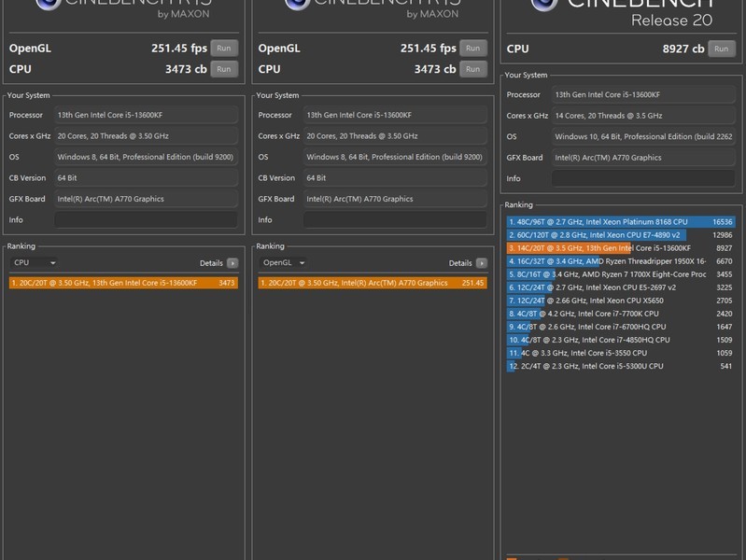This screenshot has width=746, height=560.
Task: Run CPU test in R15 window with CPU ranking
Action: [223, 69]
